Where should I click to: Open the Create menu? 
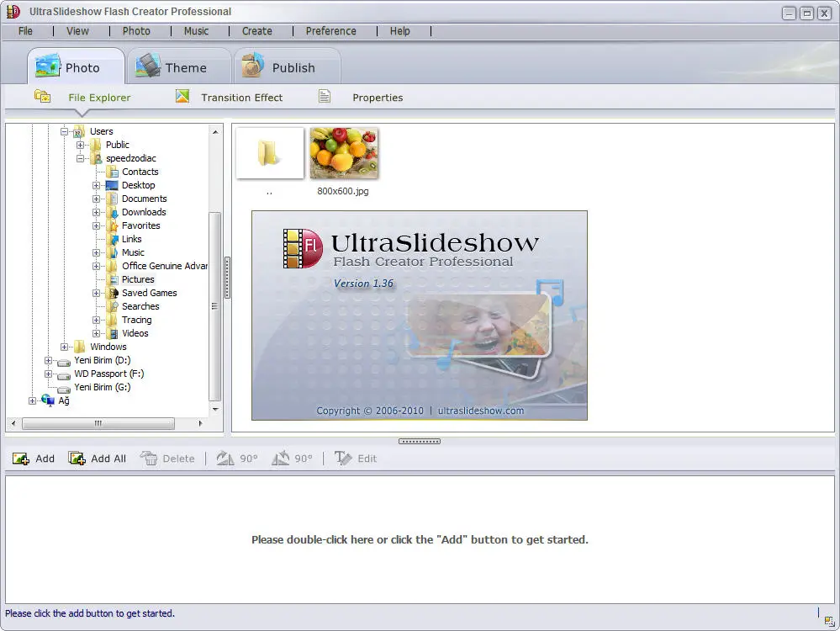pos(257,31)
